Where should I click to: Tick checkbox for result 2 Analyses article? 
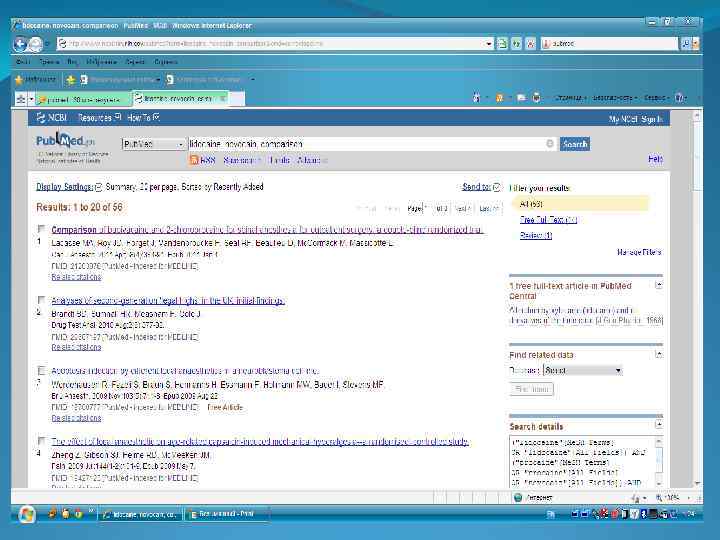click(x=41, y=300)
